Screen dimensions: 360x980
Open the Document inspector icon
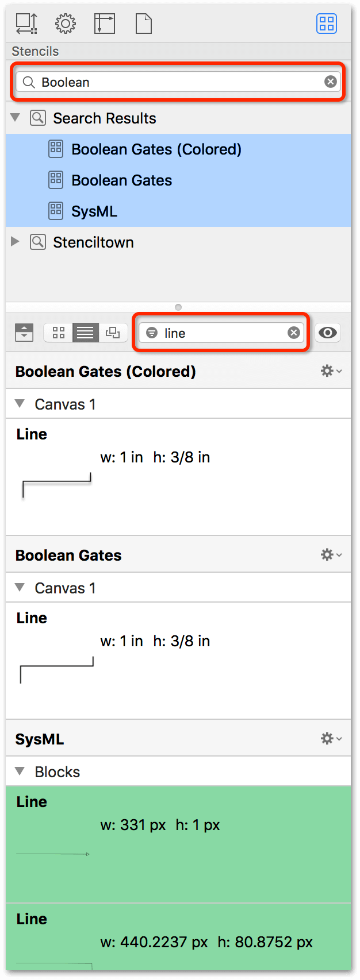tap(144, 24)
